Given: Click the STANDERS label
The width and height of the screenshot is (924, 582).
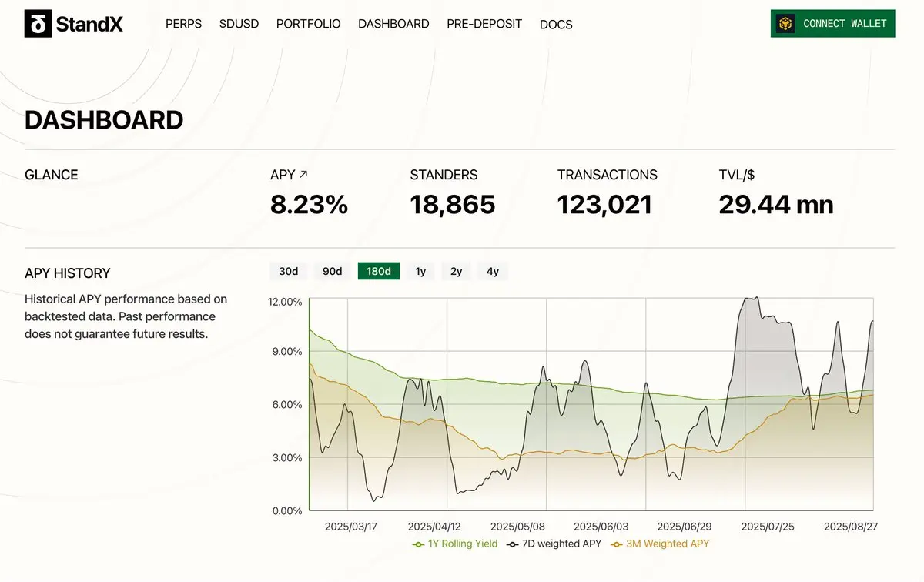Looking at the screenshot, I should (444, 175).
